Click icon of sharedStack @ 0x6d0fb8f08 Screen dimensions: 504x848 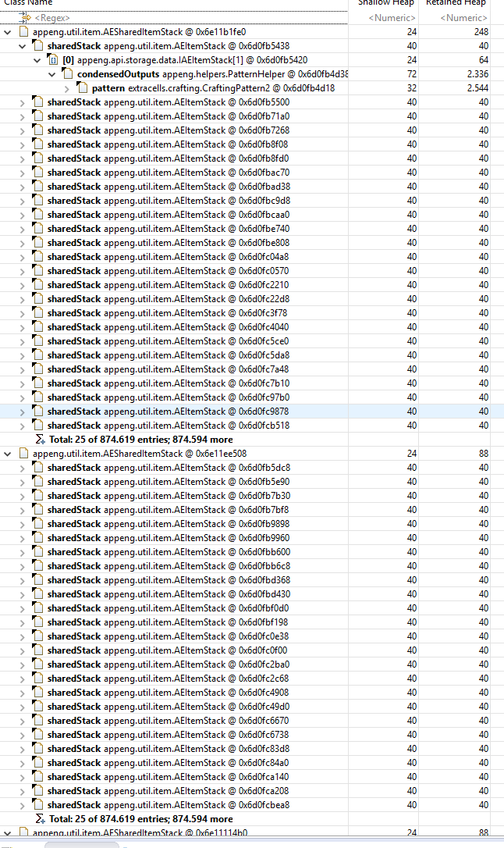coord(37,144)
